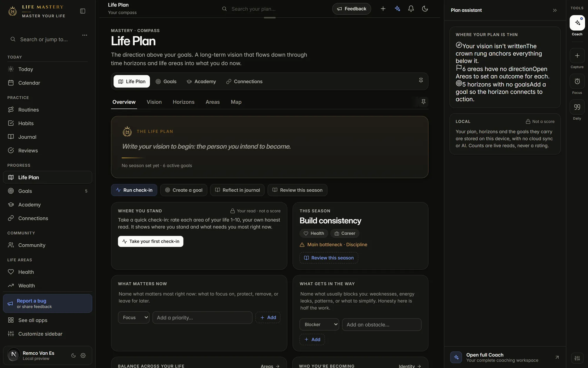Screen dimensions: 588x368
Task: Open Habits in sidebar
Action: click(x=47, y=123)
